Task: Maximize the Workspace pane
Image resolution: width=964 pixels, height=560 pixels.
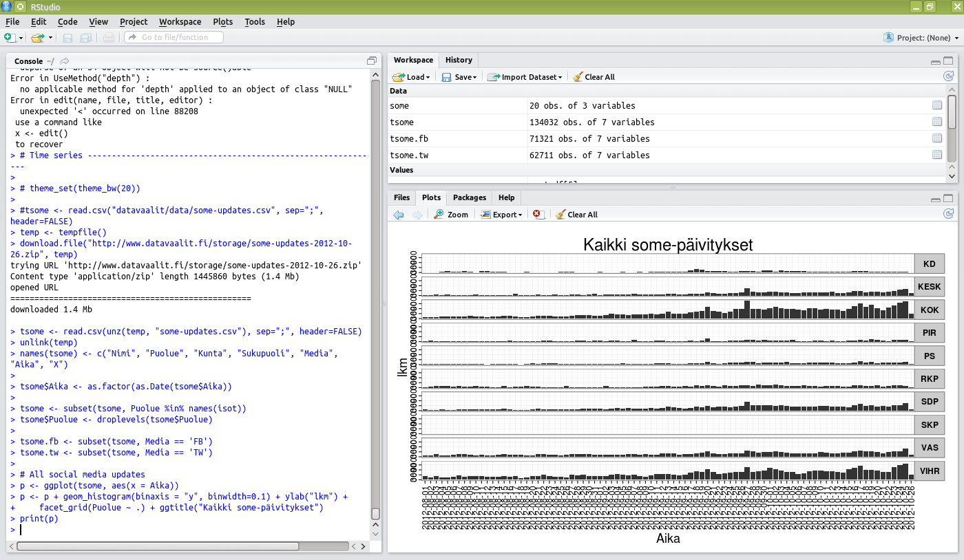Action: click(x=948, y=61)
